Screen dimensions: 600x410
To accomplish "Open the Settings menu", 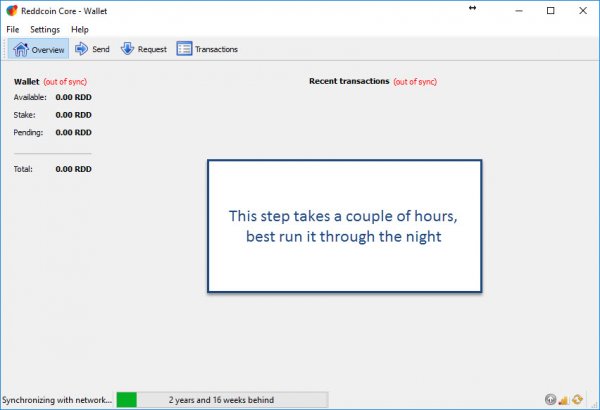I will (45, 29).
